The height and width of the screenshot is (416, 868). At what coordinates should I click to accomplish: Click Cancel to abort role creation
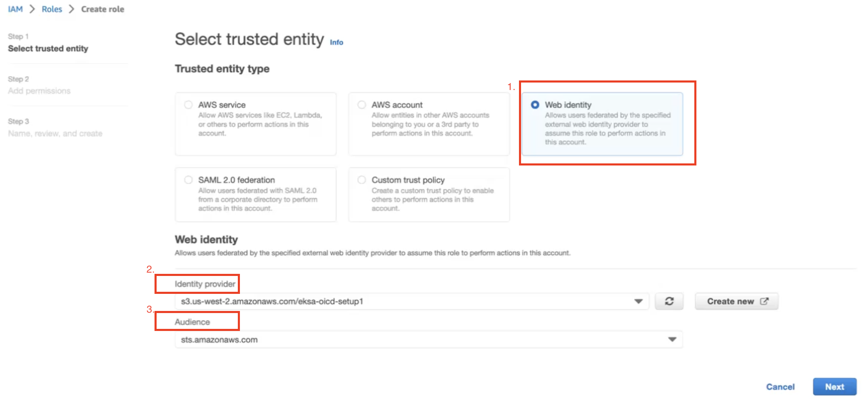click(x=780, y=387)
